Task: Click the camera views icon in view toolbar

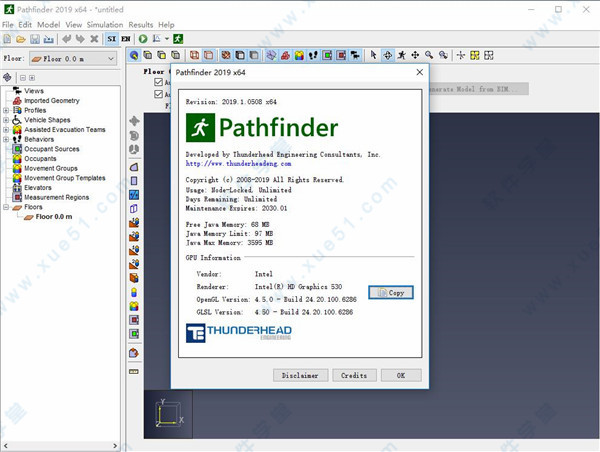Action: click(355, 55)
